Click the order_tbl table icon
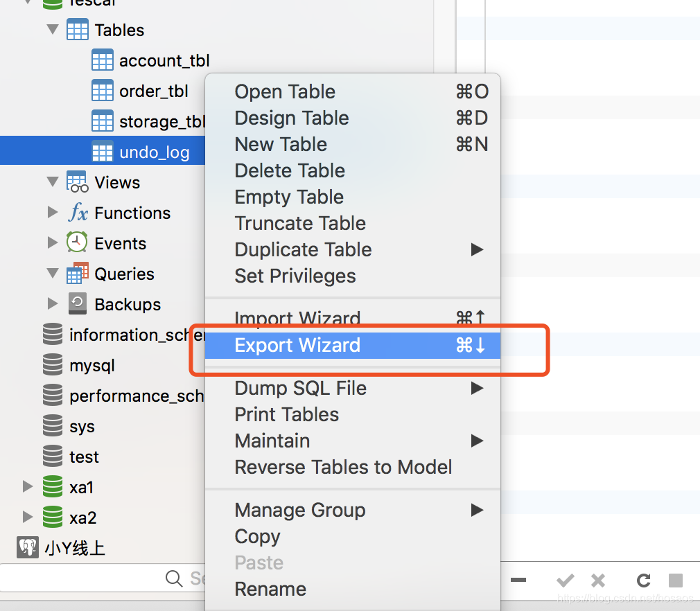Viewport: 700px width, 611px height. [x=103, y=91]
